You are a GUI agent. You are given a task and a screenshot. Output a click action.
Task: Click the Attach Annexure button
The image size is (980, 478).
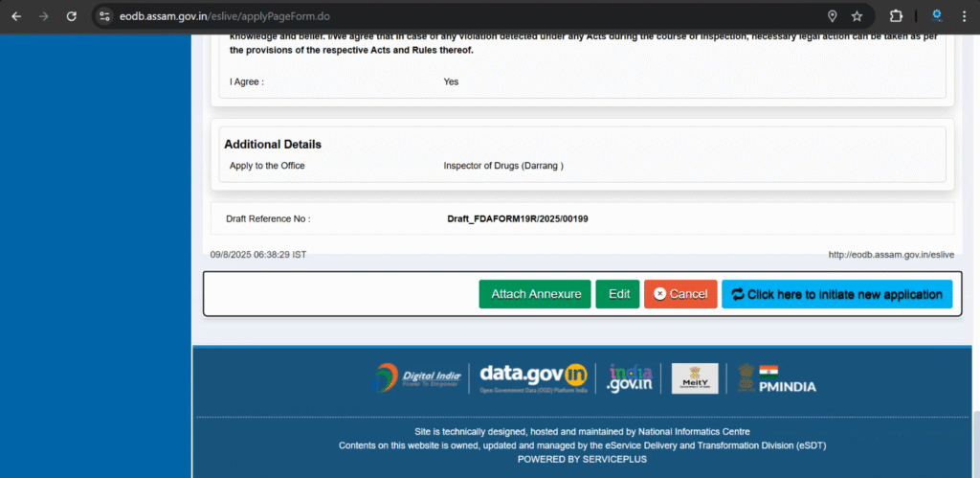pyautogui.click(x=536, y=294)
